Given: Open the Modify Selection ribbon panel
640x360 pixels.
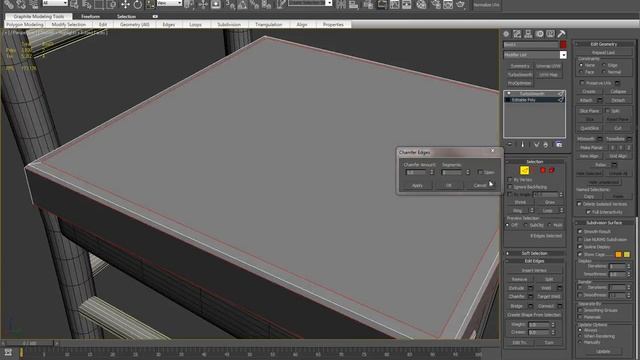Looking at the screenshot, I should coord(69,24).
